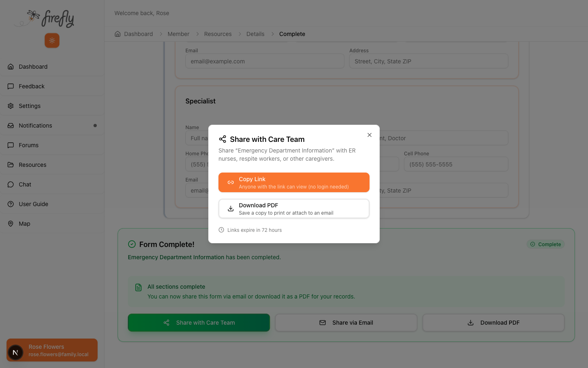Open the Chat section
Image resolution: width=588 pixels, height=368 pixels.
[25, 184]
